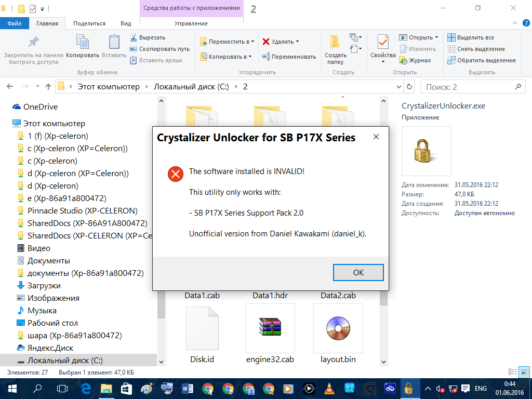The image size is (532, 399).
Task: Switch to the View (Вид) tab
Action: click(x=126, y=23)
